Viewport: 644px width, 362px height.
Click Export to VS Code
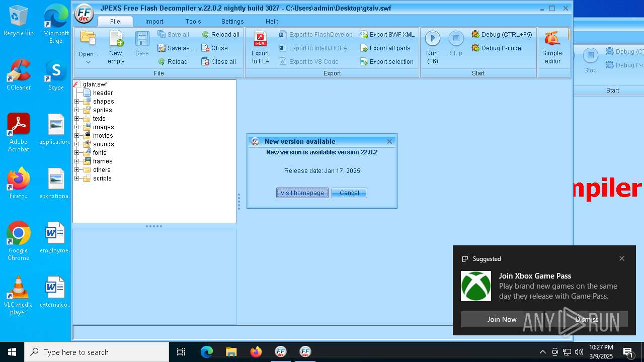[308, 62]
